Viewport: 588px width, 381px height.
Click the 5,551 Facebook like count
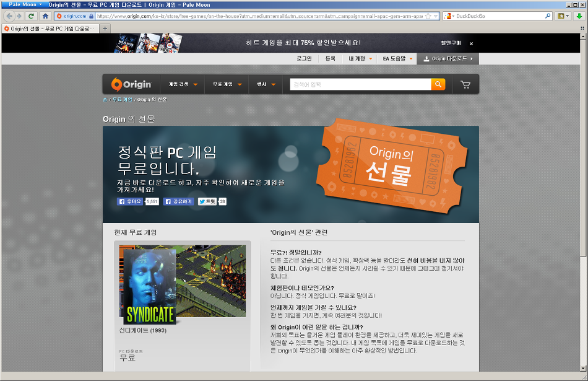(x=152, y=201)
